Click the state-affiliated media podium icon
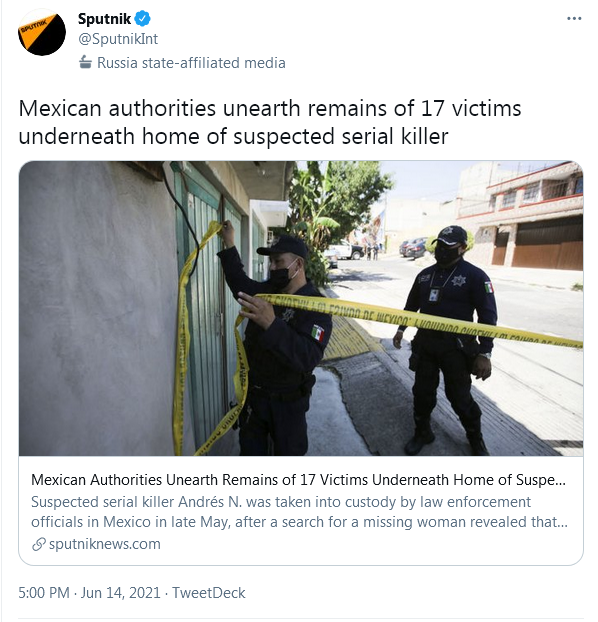 point(85,62)
